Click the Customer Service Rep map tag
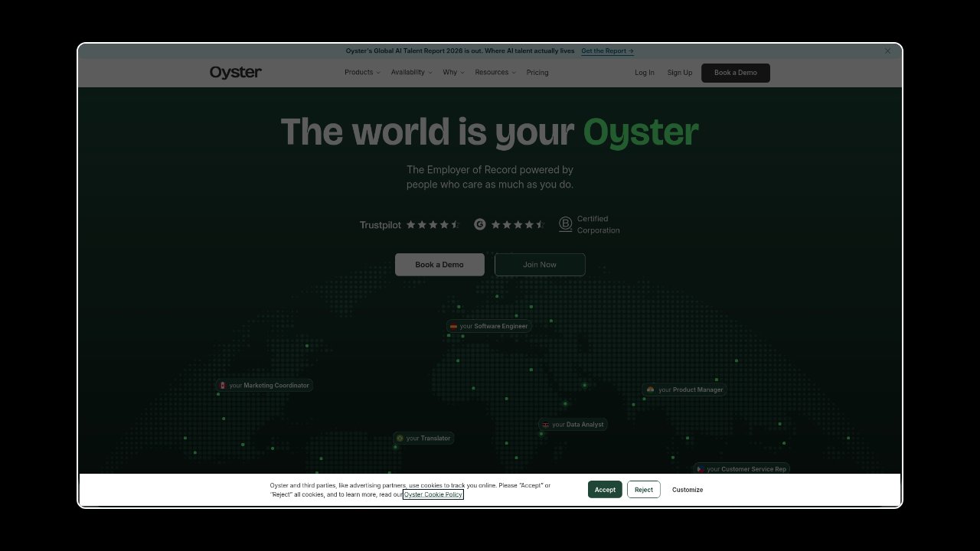Image resolution: width=980 pixels, height=551 pixels. 741,469
